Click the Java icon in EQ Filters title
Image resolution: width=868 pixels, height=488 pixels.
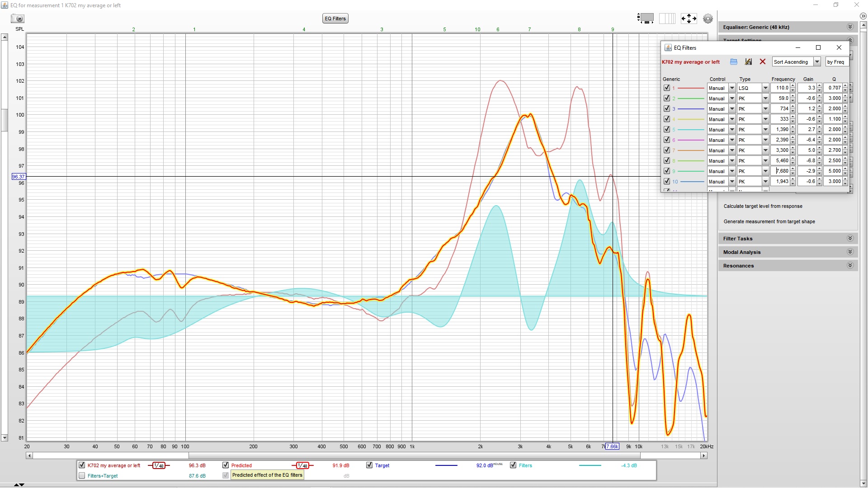pos(668,47)
